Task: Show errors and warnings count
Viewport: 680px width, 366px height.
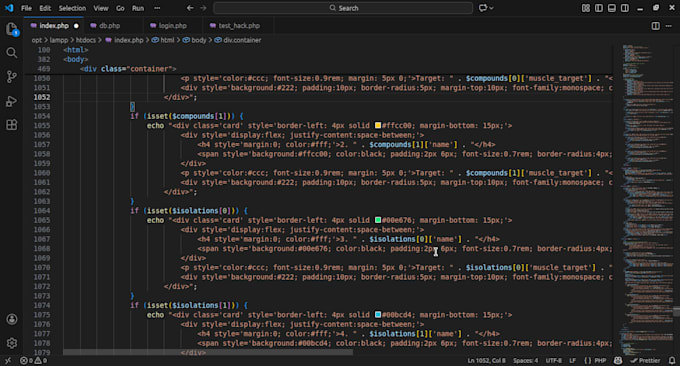Action: (x=33, y=360)
